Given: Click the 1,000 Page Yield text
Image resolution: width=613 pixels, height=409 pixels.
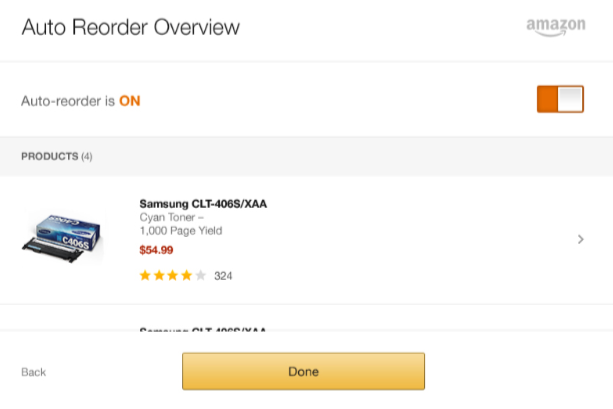Looking at the screenshot, I should pos(181,231).
